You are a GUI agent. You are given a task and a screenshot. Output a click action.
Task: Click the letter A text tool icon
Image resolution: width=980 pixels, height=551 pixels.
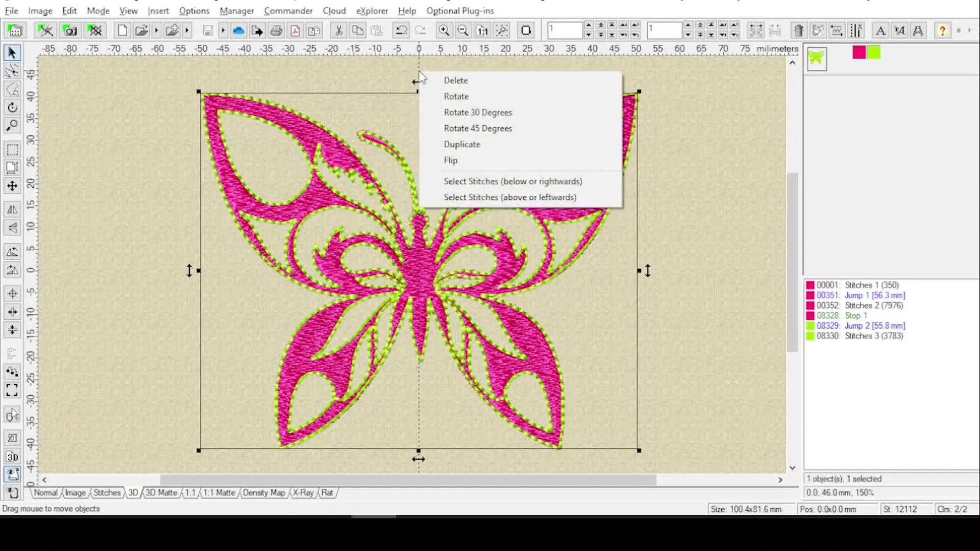[880, 31]
